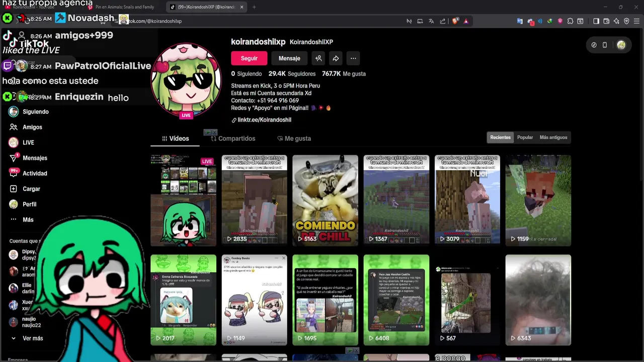Open the Siguiendo sidebar item
Screen dimensions: 644x362
click(29, 112)
